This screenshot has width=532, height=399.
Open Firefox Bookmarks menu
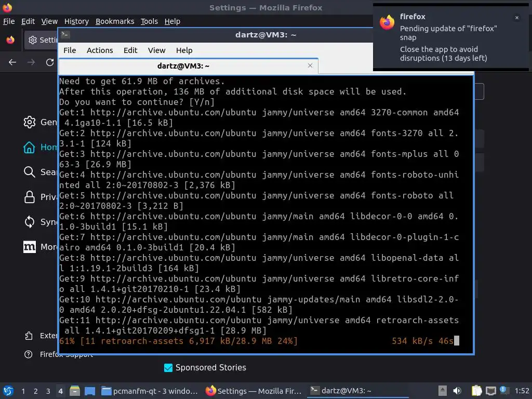pos(115,21)
